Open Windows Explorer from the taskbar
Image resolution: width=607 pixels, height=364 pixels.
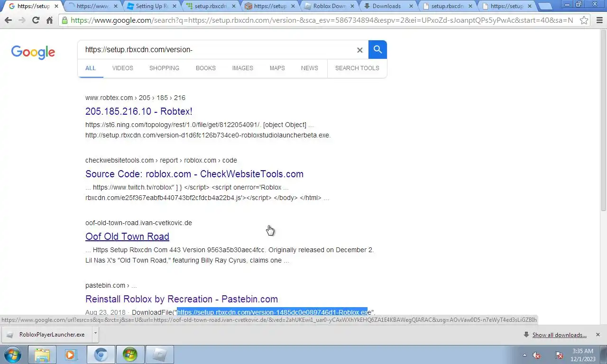point(42,355)
